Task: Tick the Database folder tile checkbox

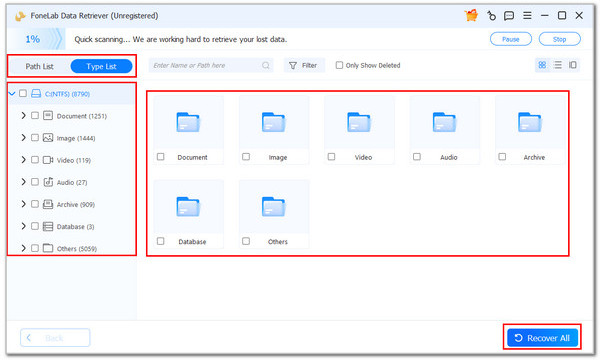Action: (x=161, y=241)
